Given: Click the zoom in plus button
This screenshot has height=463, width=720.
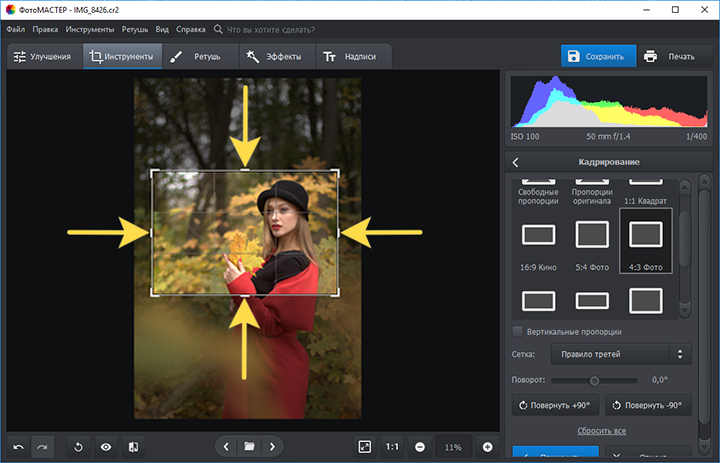Looking at the screenshot, I should tap(488, 447).
